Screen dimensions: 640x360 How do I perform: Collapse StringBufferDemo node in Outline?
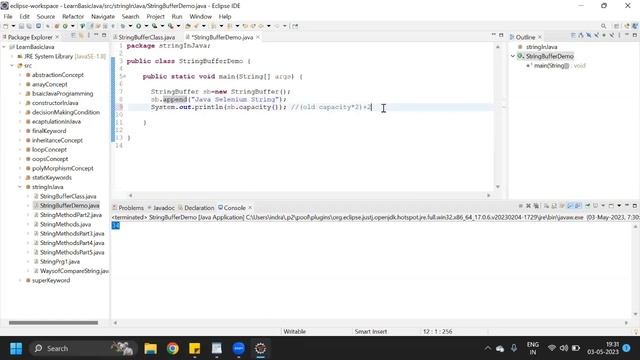(x=513, y=56)
